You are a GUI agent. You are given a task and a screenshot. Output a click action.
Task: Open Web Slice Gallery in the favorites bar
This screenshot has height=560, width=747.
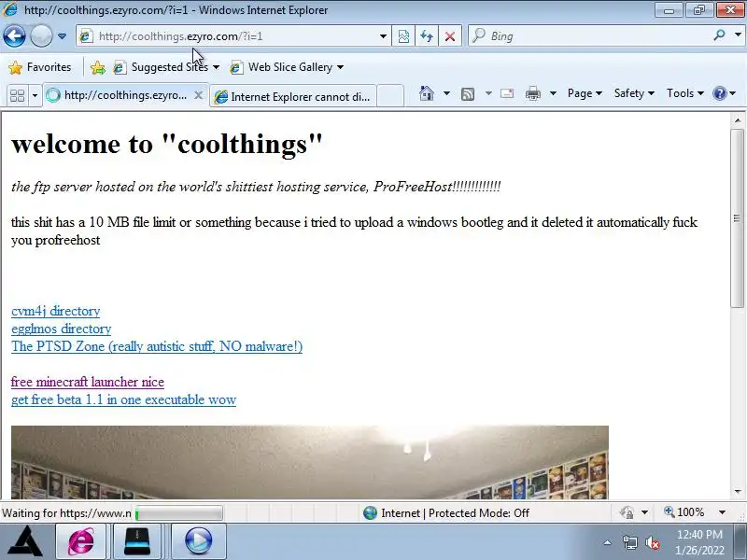click(287, 67)
